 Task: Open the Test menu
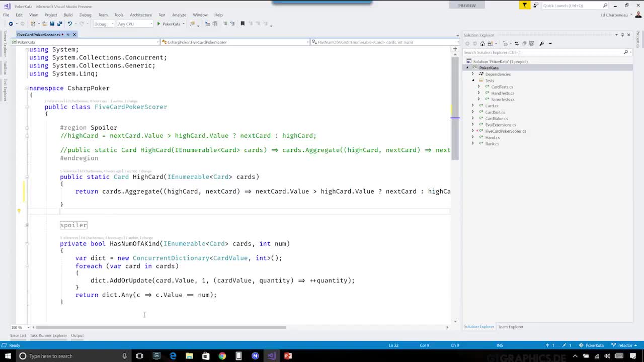pos(162,15)
